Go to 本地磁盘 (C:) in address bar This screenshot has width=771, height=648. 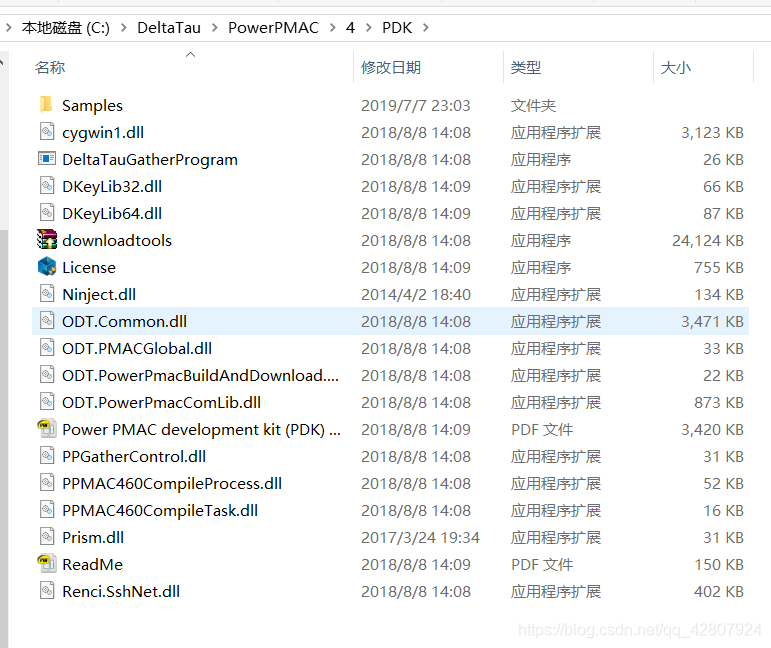coord(65,28)
